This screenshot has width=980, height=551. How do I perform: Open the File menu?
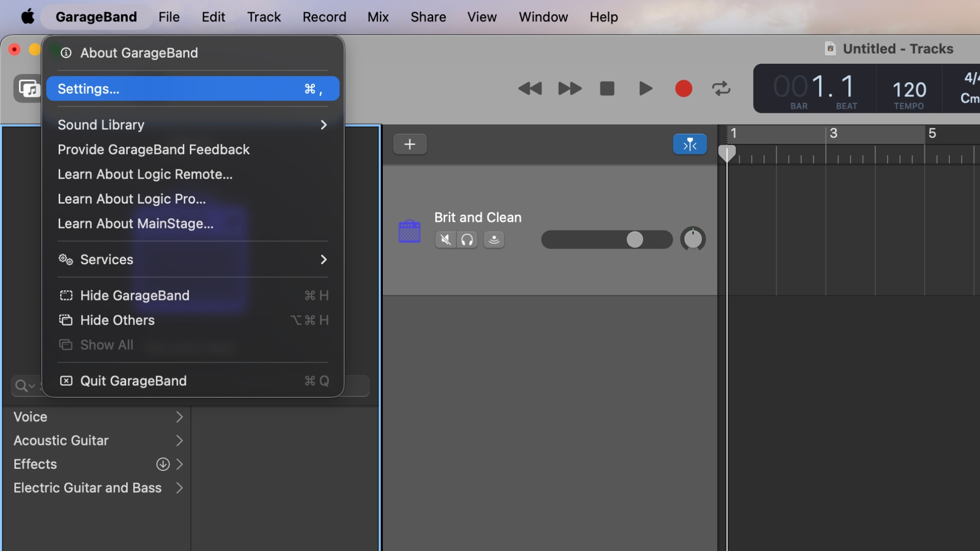(169, 17)
